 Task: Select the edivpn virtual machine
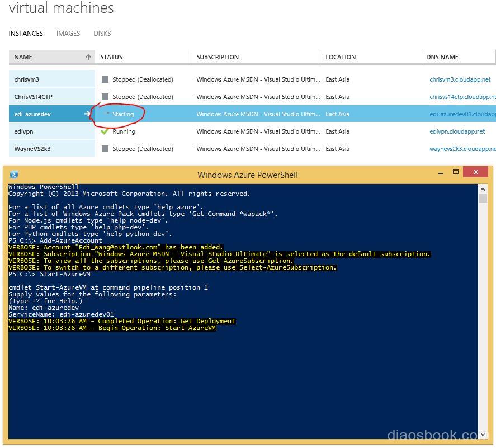coord(23,131)
